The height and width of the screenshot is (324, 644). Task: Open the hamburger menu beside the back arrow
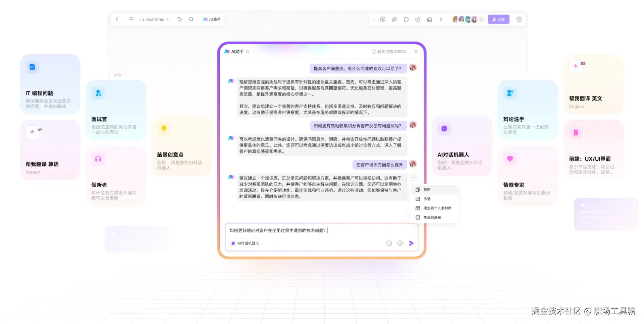tap(131, 19)
